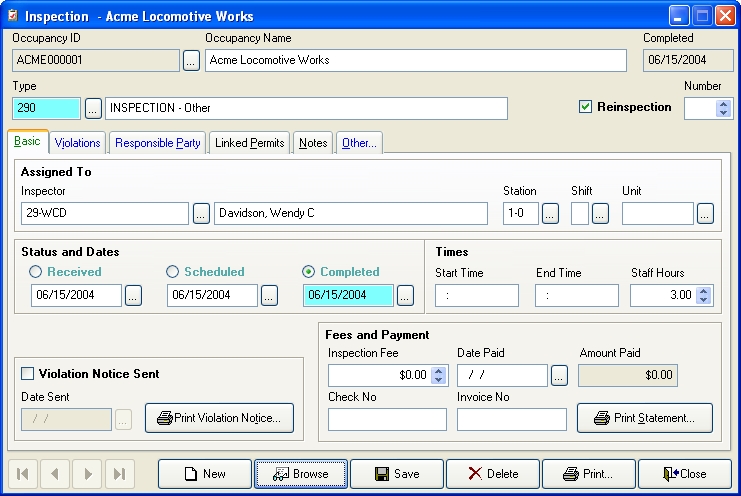Image resolution: width=741 pixels, height=496 pixels.
Task: Click the End Time field
Action: click(577, 296)
